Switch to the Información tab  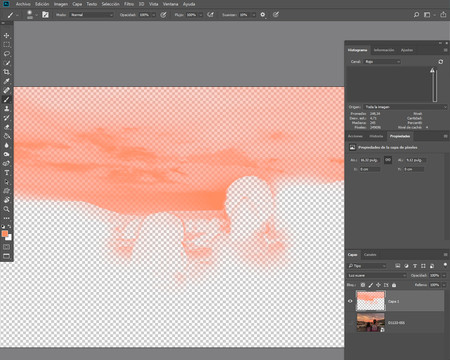coord(384,50)
